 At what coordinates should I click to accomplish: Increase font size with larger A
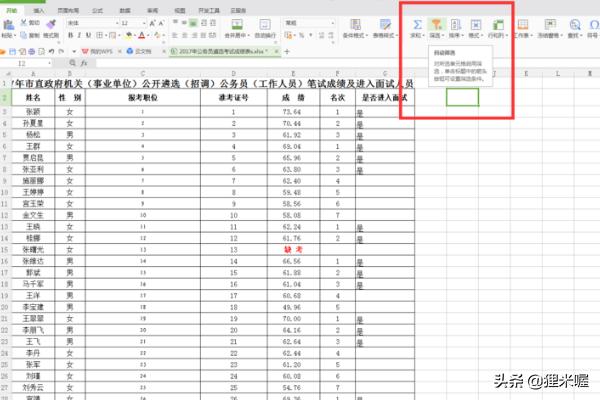coord(152,23)
